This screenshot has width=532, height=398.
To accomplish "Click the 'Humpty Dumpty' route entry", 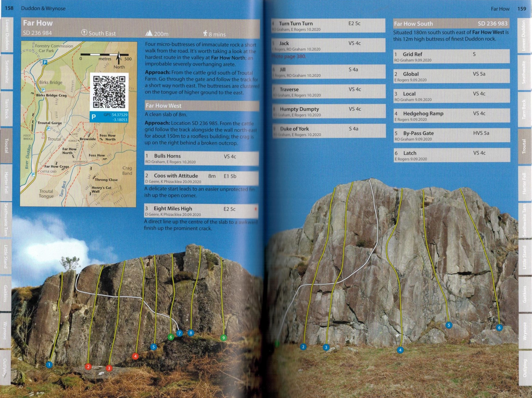I will pyautogui.click(x=328, y=111).
